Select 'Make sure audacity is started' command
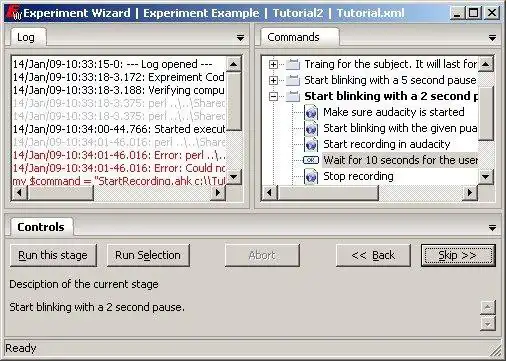The height and width of the screenshot is (361, 506). [393, 112]
